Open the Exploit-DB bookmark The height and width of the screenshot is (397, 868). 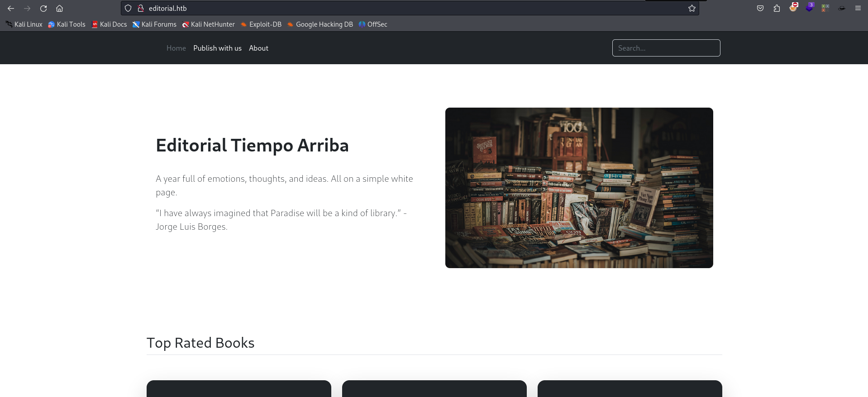pyautogui.click(x=261, y=24)
